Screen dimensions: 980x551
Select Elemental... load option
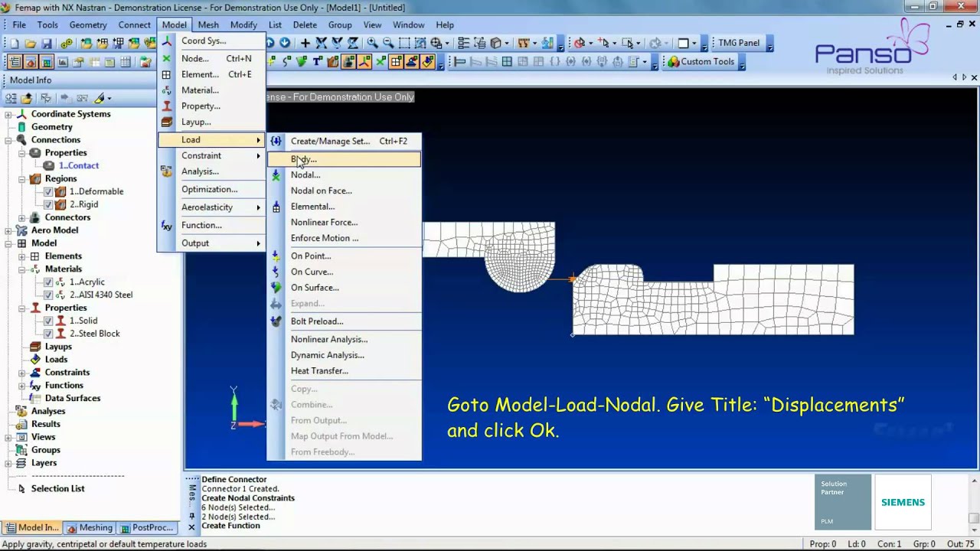[x=344, y=207]
